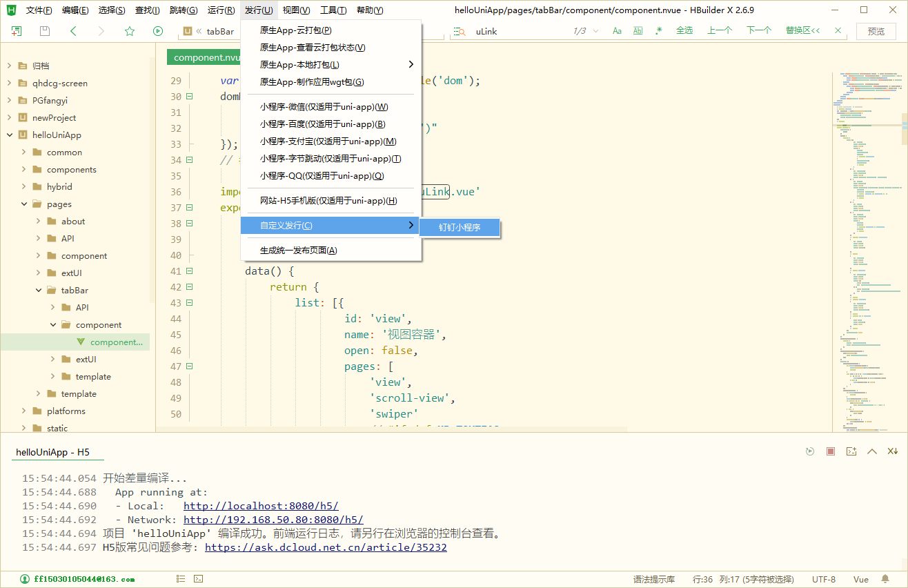The height and width of the screenshot is (588, 908).
Task: Click the bookmark star icon
Action: click(x=130, y=31)
